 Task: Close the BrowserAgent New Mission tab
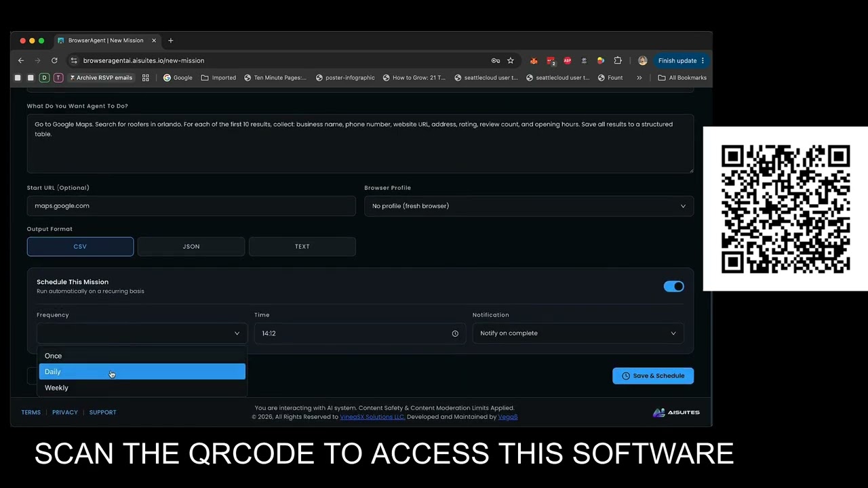[154, 41]
